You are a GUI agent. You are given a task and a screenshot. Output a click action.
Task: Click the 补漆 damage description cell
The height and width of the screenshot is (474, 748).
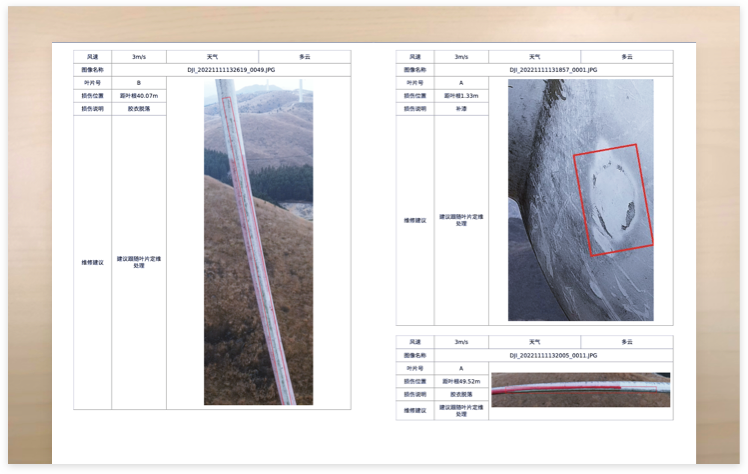pyautogui.click(x=461, y=109)
